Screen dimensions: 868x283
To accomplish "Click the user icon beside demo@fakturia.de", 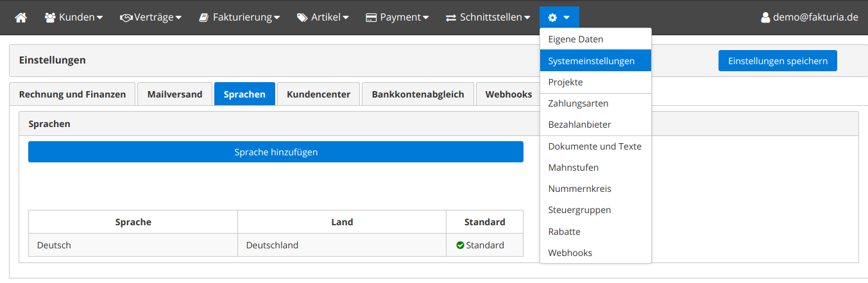I will [765, 17].
